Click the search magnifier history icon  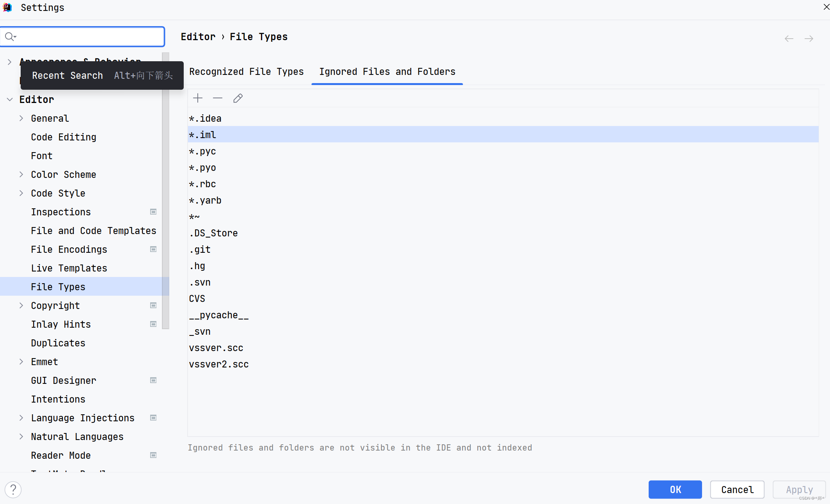pos(10,37)
